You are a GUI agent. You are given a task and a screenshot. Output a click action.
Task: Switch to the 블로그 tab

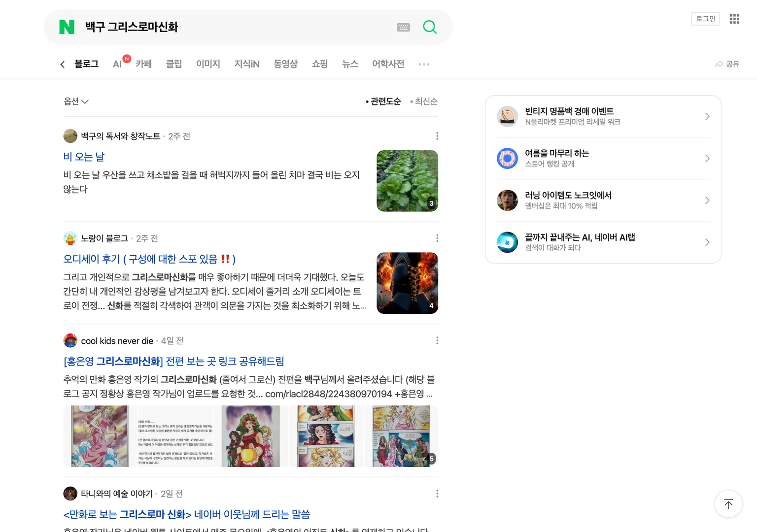click(86, 64)
